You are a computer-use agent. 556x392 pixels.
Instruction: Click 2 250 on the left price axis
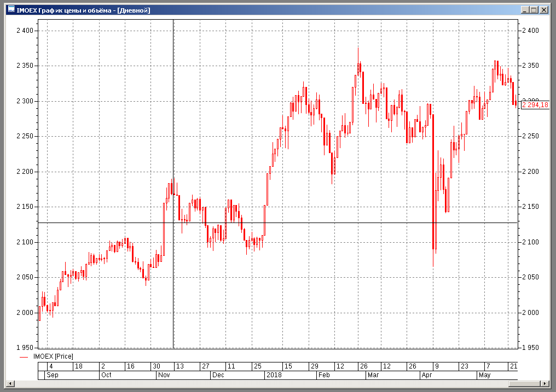[x=25, y=136]
